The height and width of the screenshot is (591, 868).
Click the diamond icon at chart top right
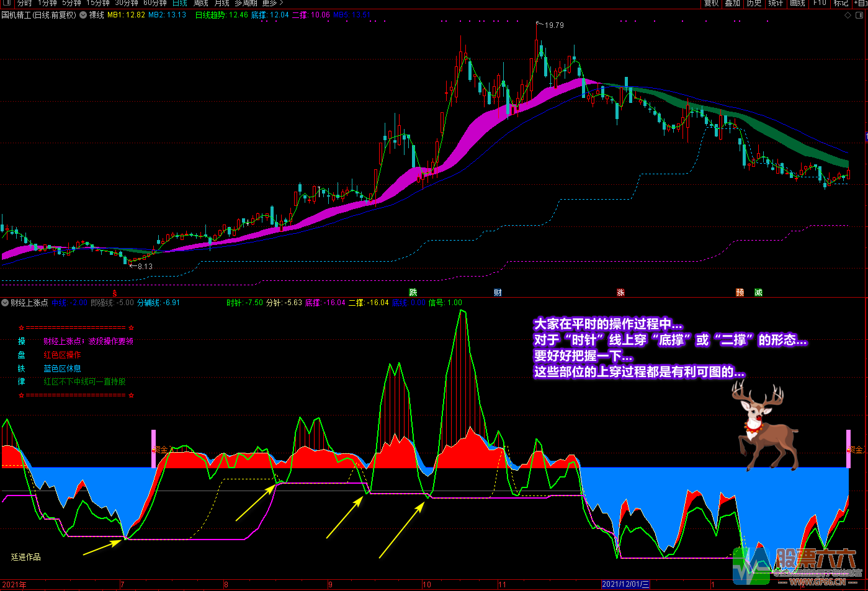tap(848, 16)
